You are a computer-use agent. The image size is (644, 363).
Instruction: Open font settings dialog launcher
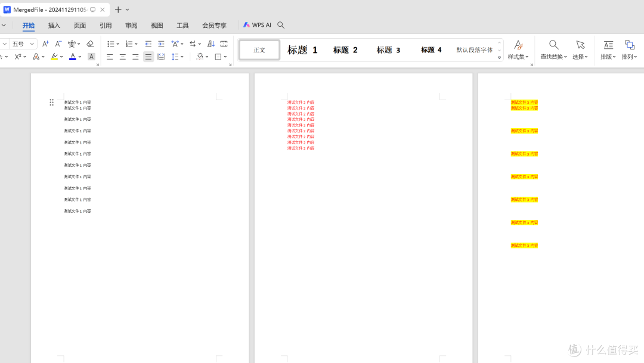point(97,64)
